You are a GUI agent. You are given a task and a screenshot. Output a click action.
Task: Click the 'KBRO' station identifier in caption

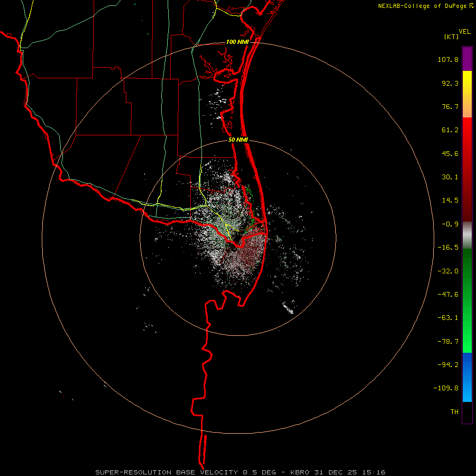(300, 472)
